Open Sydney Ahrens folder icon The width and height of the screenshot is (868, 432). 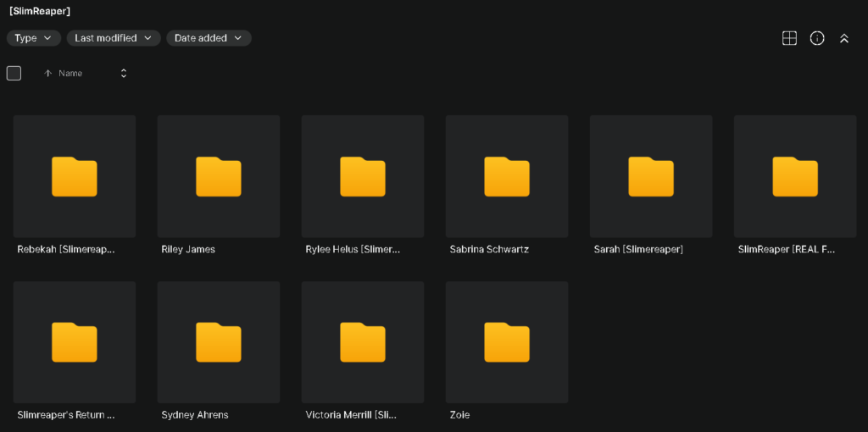click(x=219, y=342)
